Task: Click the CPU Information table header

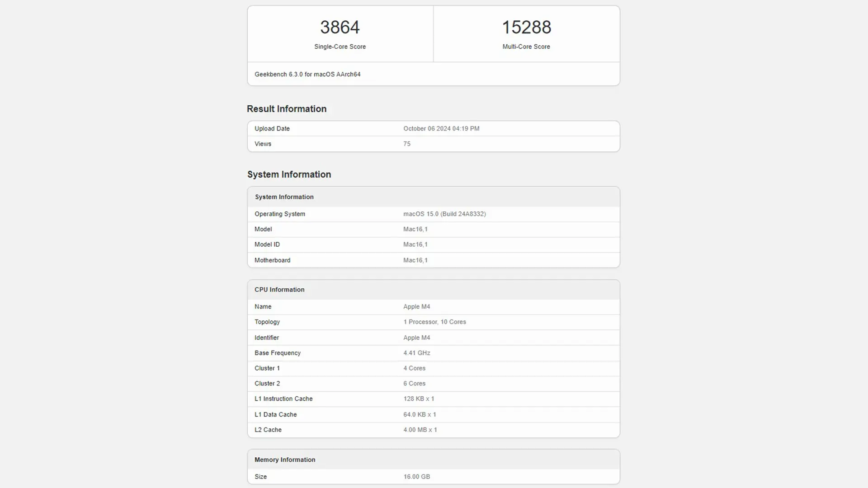Action: (x=279, y=290)
